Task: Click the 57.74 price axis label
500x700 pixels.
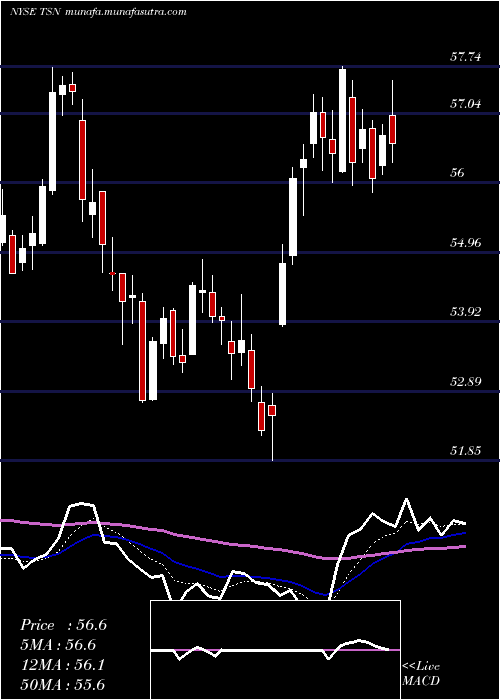Action: pos(466,57)
